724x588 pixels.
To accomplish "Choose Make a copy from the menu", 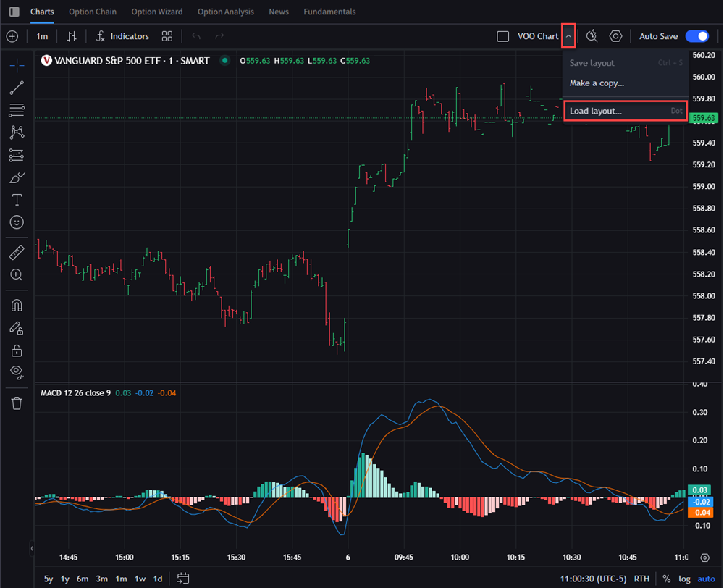I will click(x=626, y=83).
